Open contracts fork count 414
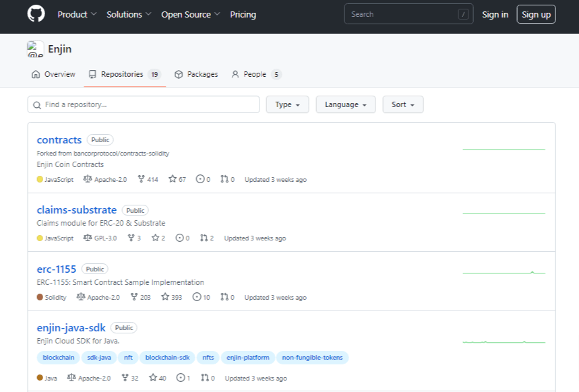 coord(148,179)
